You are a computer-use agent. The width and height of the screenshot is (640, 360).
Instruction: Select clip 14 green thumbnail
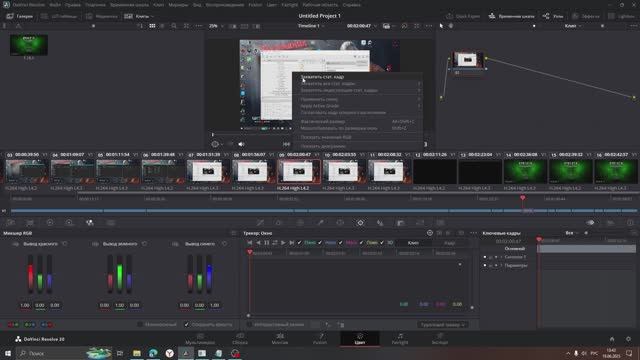point(525,171)
